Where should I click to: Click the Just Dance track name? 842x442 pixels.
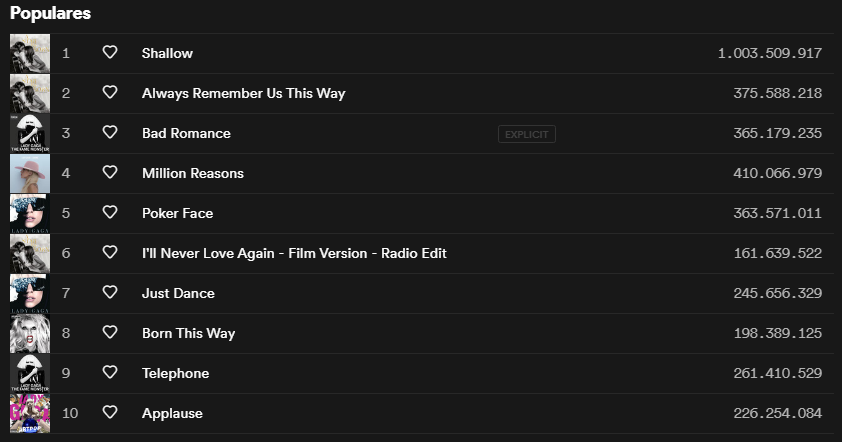178,293
